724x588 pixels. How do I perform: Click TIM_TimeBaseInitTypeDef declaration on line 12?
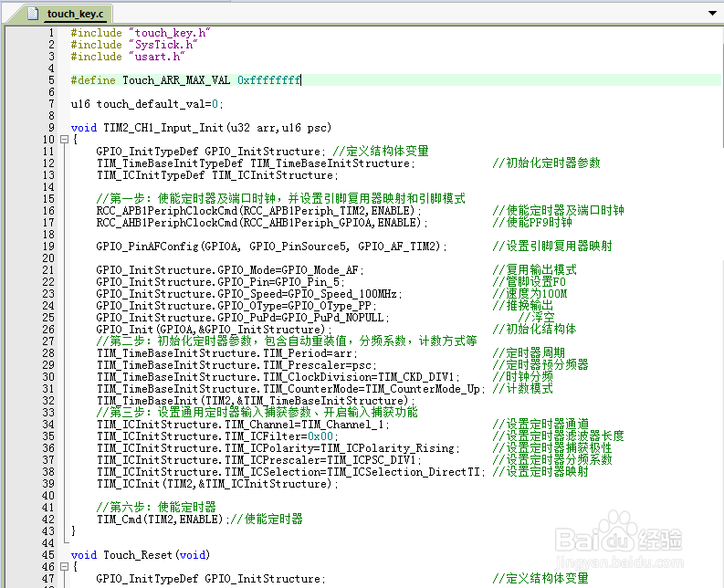(256, 163)
